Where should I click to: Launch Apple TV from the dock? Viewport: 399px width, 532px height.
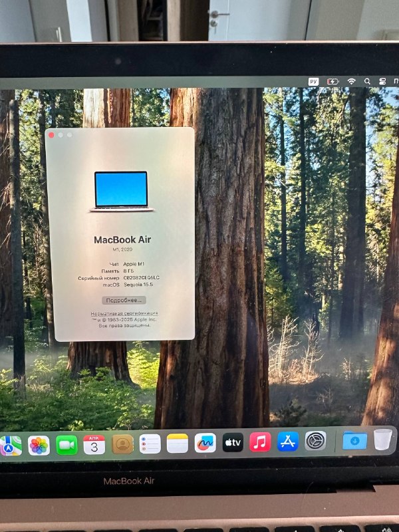tap(233, 442)
